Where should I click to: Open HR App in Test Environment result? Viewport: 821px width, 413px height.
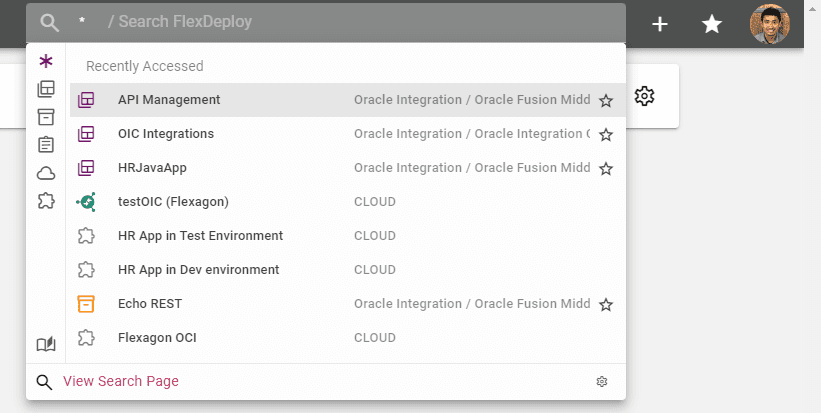pos(348,236)
